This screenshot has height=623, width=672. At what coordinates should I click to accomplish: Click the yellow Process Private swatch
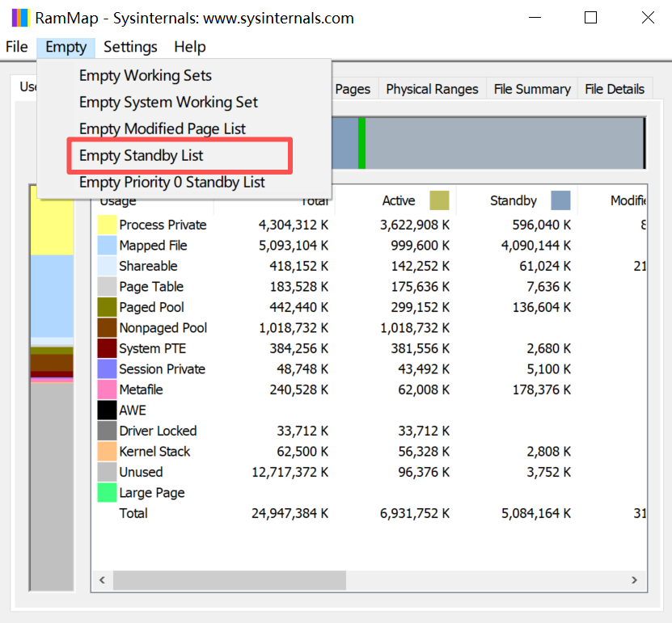[x=107, y=225]
